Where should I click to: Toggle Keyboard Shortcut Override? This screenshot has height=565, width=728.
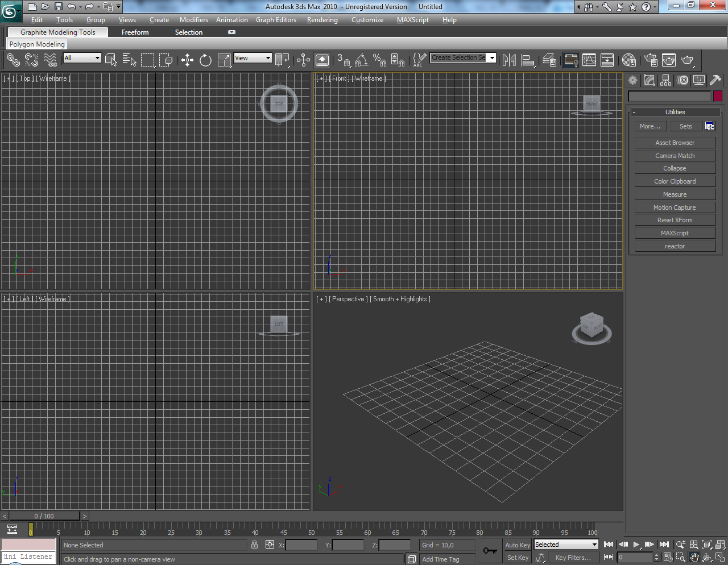(x=322, y=60)
